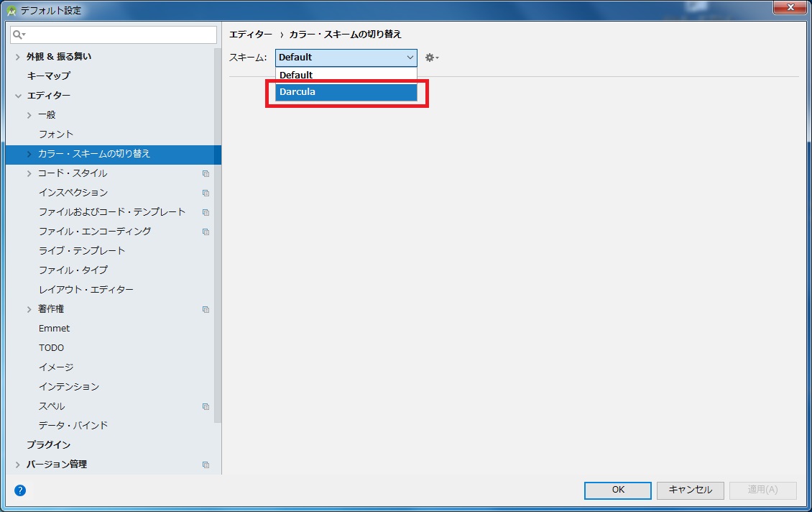Select バージョン管理 tree label
812x512 pixels.
pyautogui.click(x=57, y=465)
